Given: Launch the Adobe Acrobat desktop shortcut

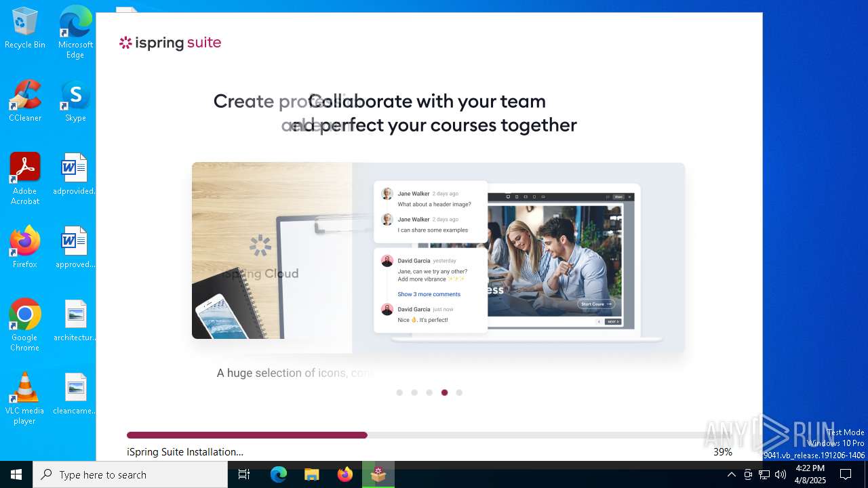Looking at the screenshot, I should 25,179.
